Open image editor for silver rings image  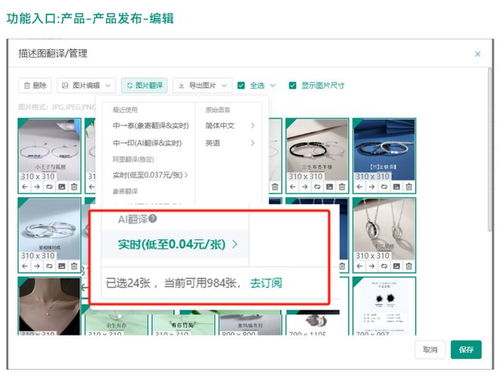(62, 266)
